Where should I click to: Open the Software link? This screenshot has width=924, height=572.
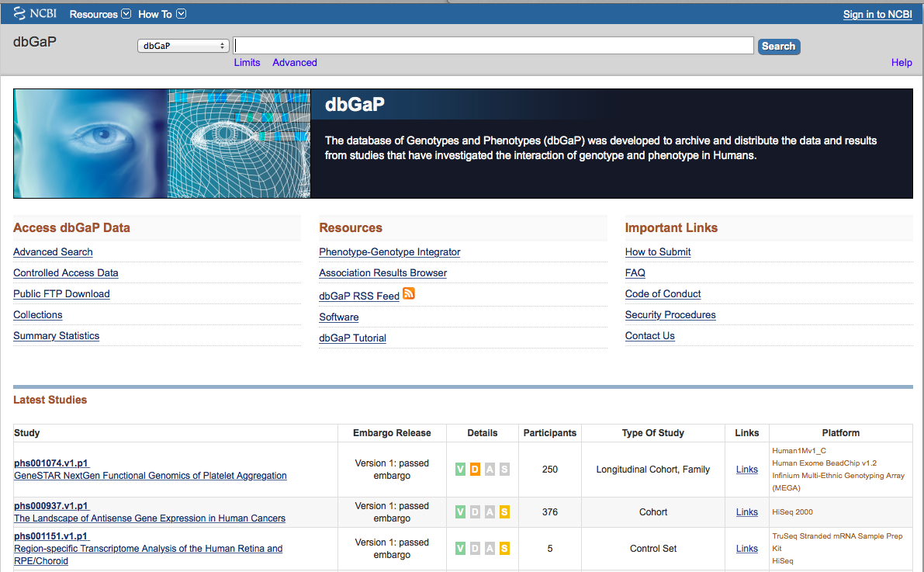(x=339, y=317)
